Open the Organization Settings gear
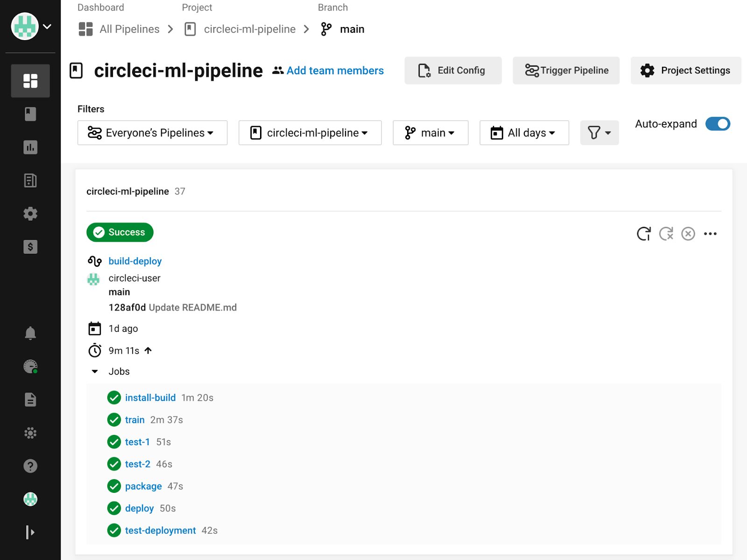 pyautogui.click(x=31, y=214)
